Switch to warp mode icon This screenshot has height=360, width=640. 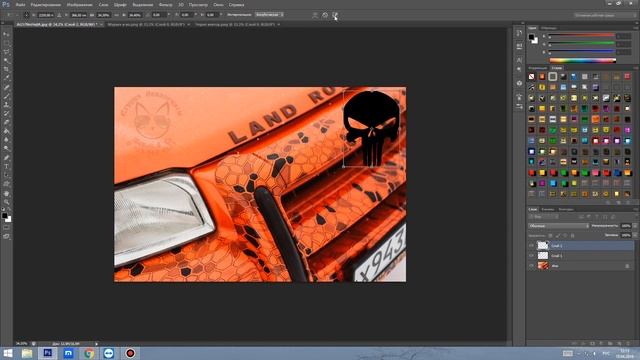315,15
